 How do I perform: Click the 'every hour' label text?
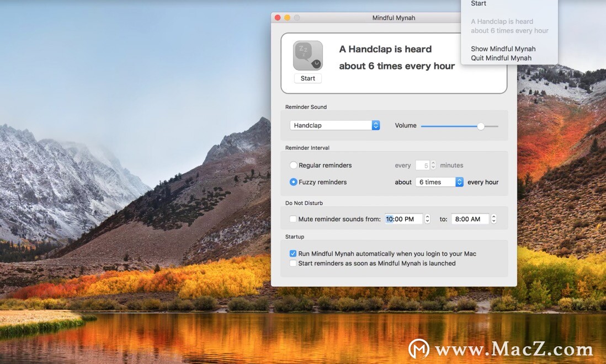click(x=483, y=182)
